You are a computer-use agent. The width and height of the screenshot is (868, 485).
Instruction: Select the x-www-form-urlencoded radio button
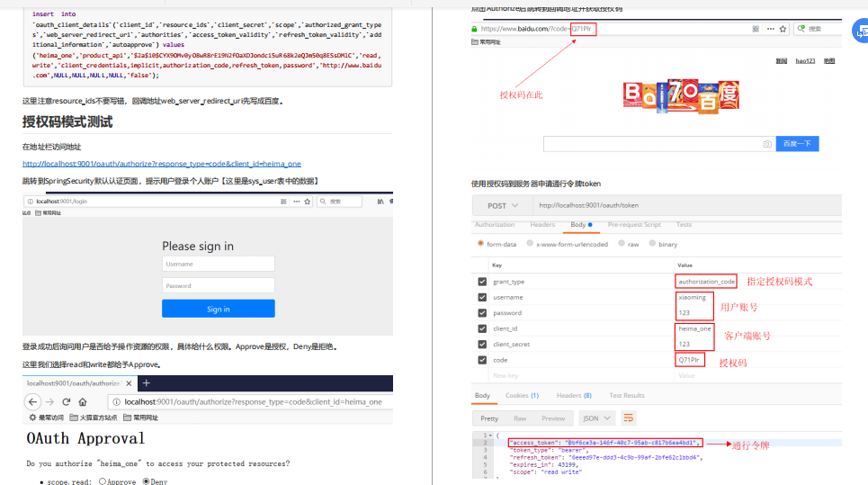click(x=531, y=244)
